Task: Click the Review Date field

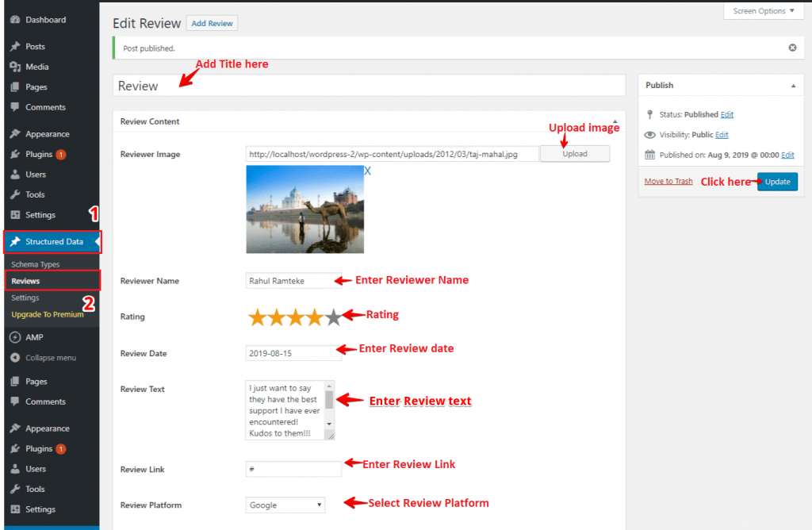Action: [x=293, y=353]
